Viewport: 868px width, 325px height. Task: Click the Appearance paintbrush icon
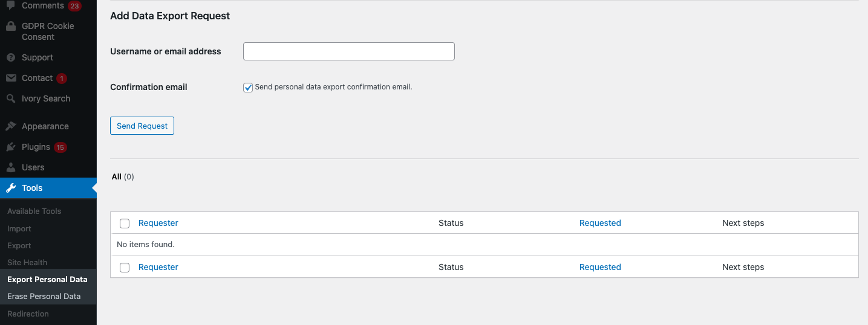11,126
